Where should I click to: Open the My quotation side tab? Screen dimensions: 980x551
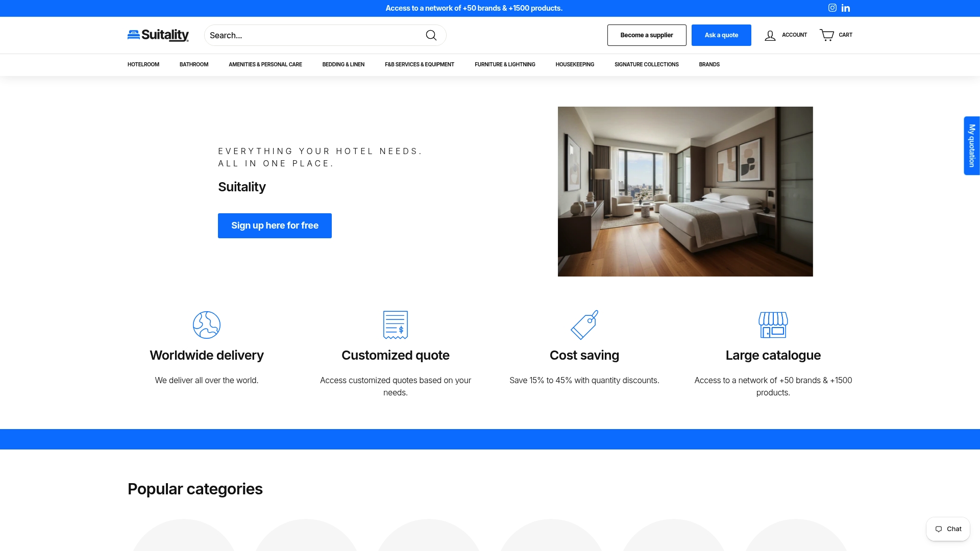(972, 146)
